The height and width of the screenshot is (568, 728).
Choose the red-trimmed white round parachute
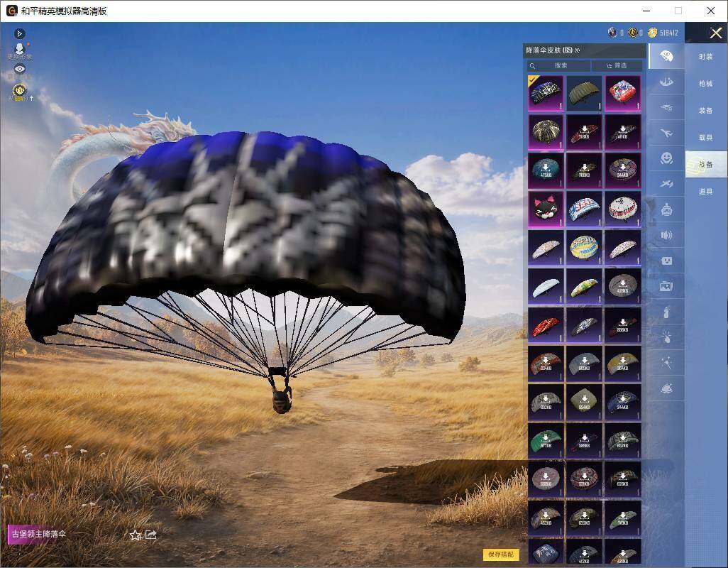click(x=622, y=209)
